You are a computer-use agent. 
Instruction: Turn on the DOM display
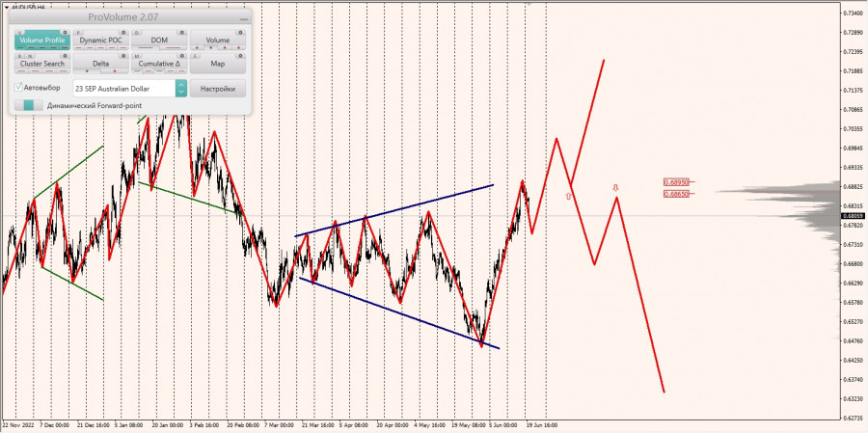pyautogui.click(x=159, y=40)
